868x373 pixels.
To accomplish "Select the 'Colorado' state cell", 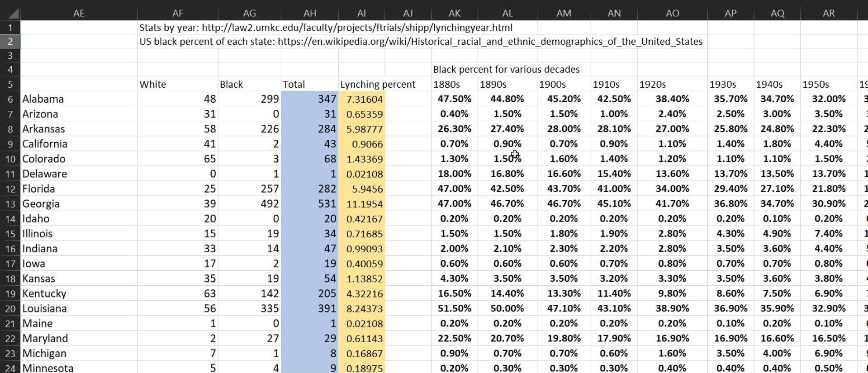I will point(79,159).
